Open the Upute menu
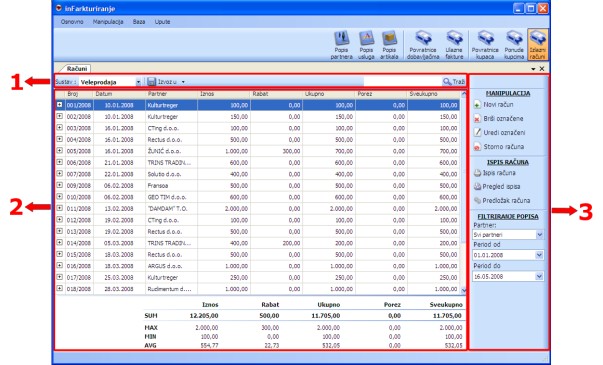603x365 pixels. [162, 22]
